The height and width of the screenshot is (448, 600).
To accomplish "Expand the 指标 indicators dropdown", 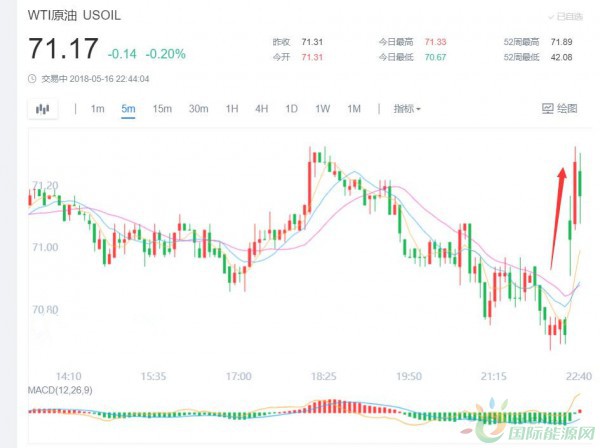I will 406,108.
